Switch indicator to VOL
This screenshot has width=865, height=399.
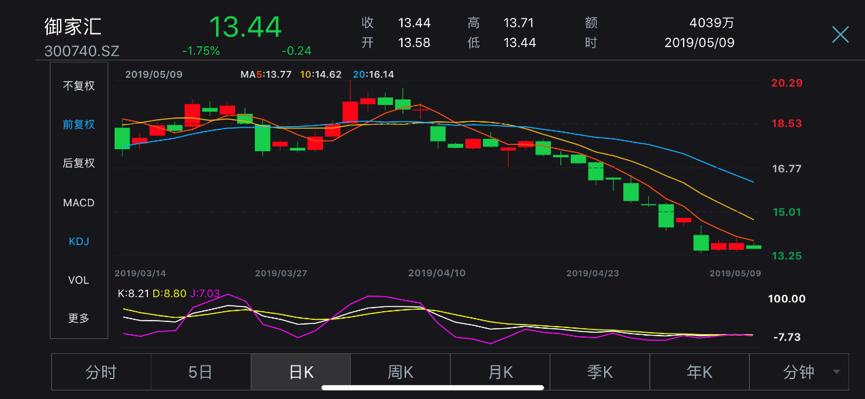coord(78,280)
